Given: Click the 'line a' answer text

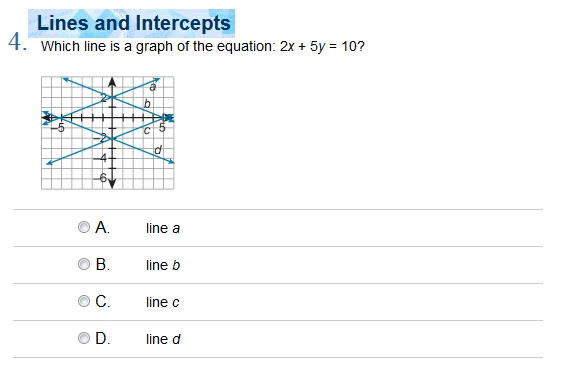Looking at the screenshot, I should coord(163,228).
